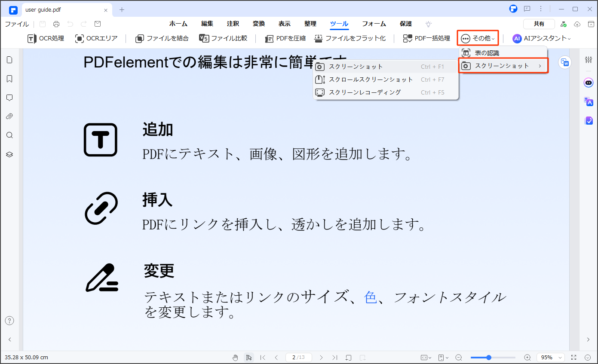Choose スクリーンショット Ctrl+F1 submenu item

[386, 67]
